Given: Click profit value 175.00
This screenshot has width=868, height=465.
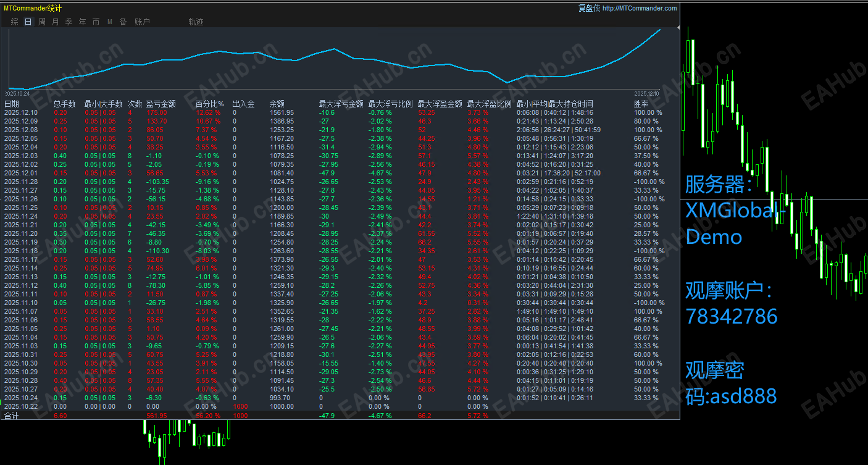Looking at the screenshot, I should (x=157, y=112).
